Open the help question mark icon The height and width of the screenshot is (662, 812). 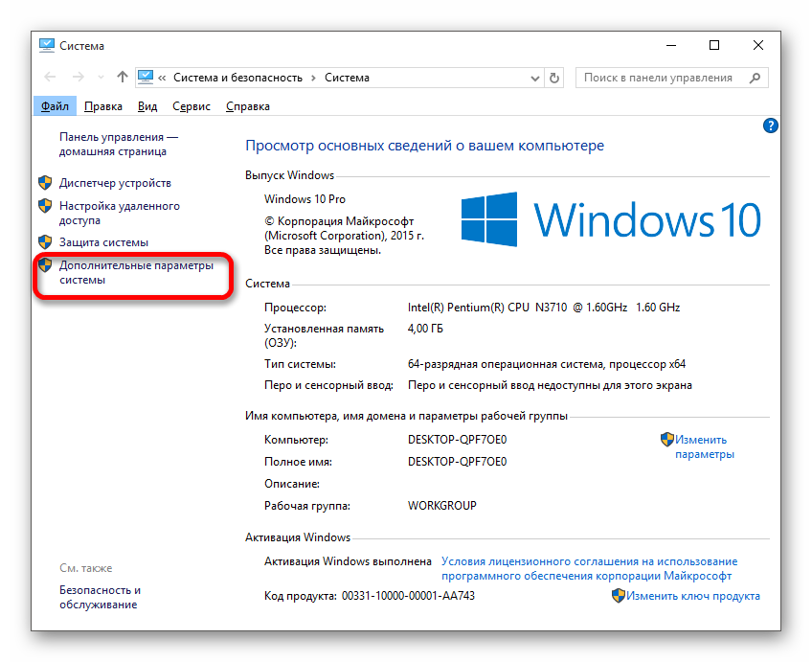(x=770, y=126)
